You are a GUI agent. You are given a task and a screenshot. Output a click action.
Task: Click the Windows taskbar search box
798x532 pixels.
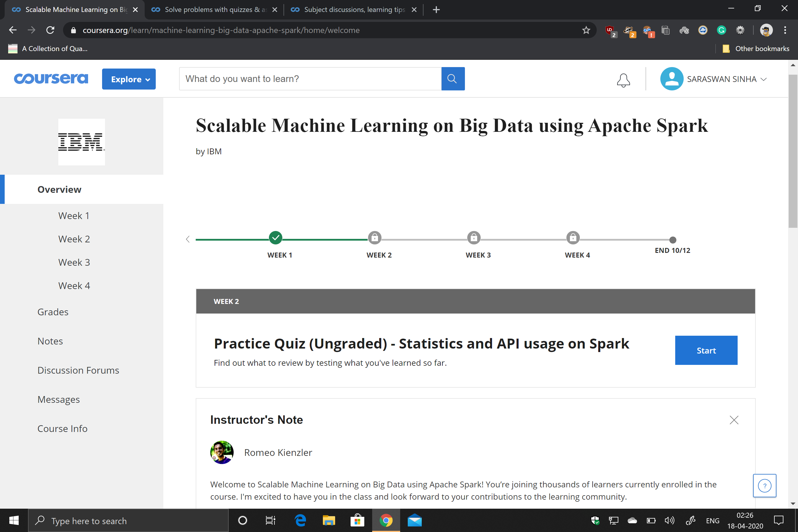point(128,520)
